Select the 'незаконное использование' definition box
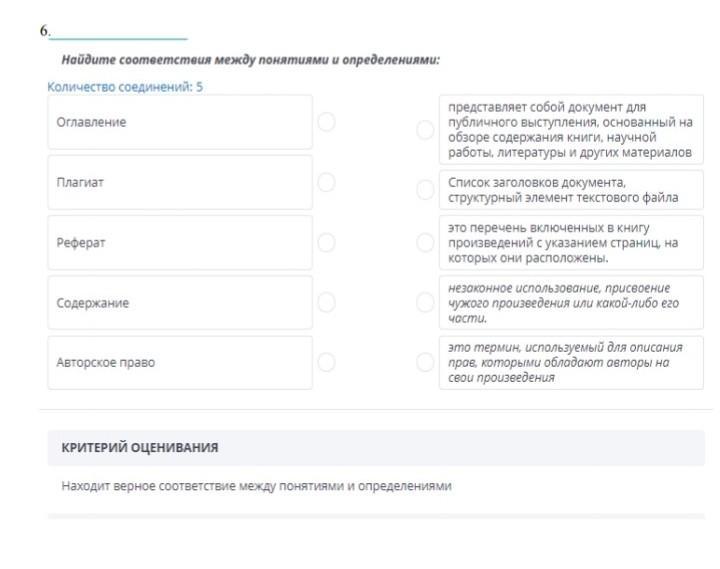720x569 pixels. [x=571, y=303]
